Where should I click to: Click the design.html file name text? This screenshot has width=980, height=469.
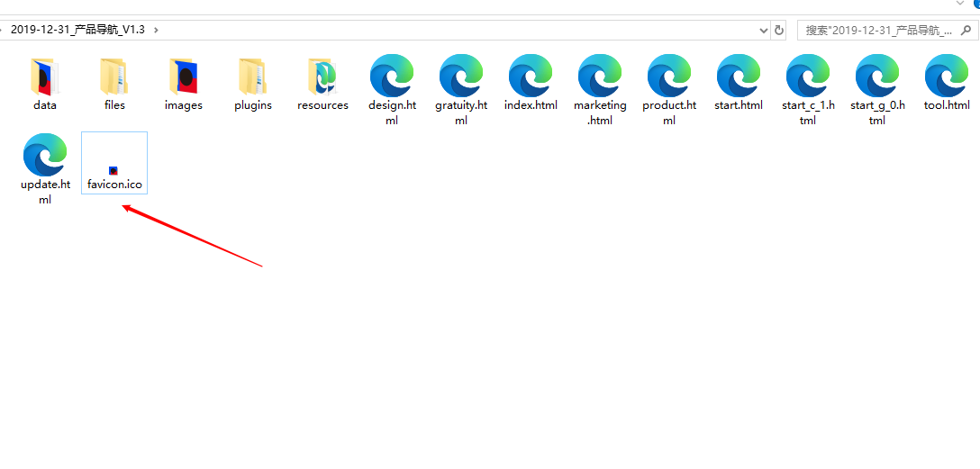click(392, 113)
